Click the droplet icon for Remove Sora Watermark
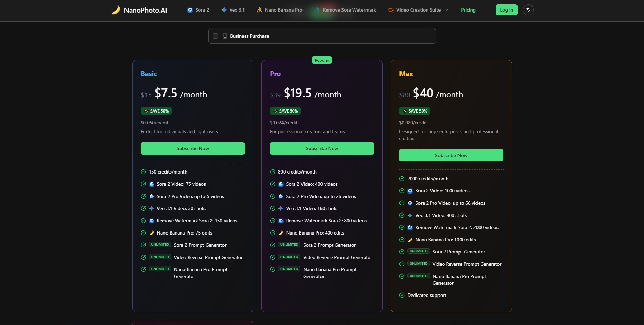This screenshot has width=644, height=325. tap(317, 10)
